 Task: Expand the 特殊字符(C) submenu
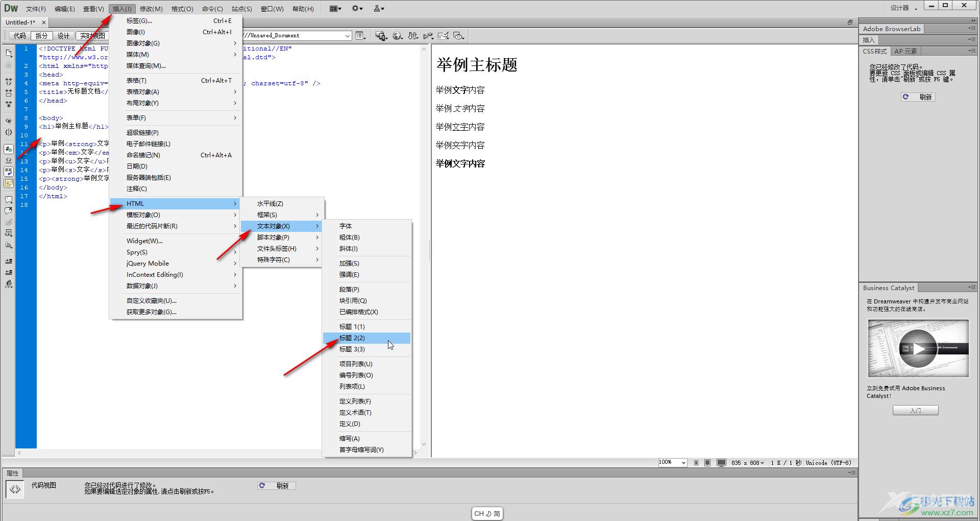(x=282, y=260)
